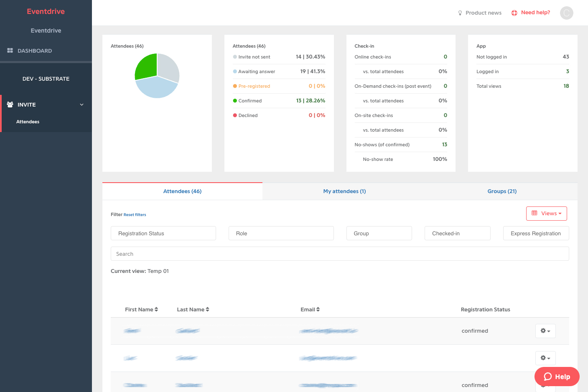Click the Invite not sent legend dot
Screen dimensions: 588x392
[235, 57]
